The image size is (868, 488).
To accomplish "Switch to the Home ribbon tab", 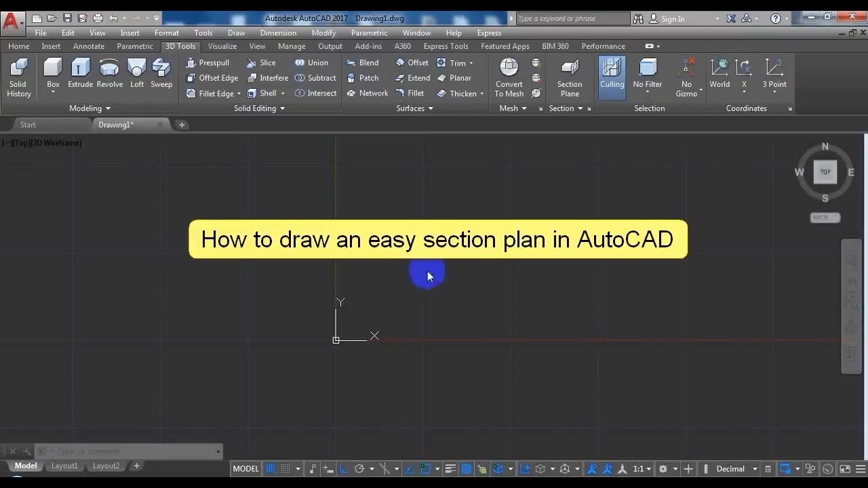I will pos(18,46).
